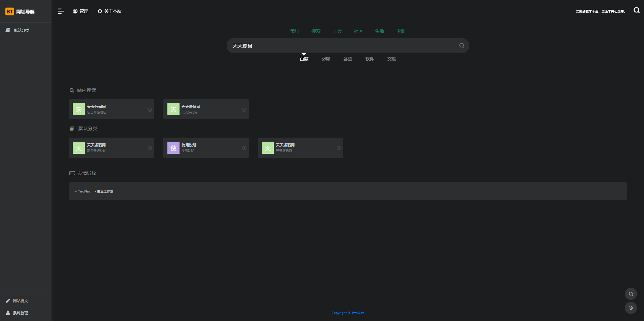Toggle dark mode with the moon button
644x321 pixels.
(631, 308)
